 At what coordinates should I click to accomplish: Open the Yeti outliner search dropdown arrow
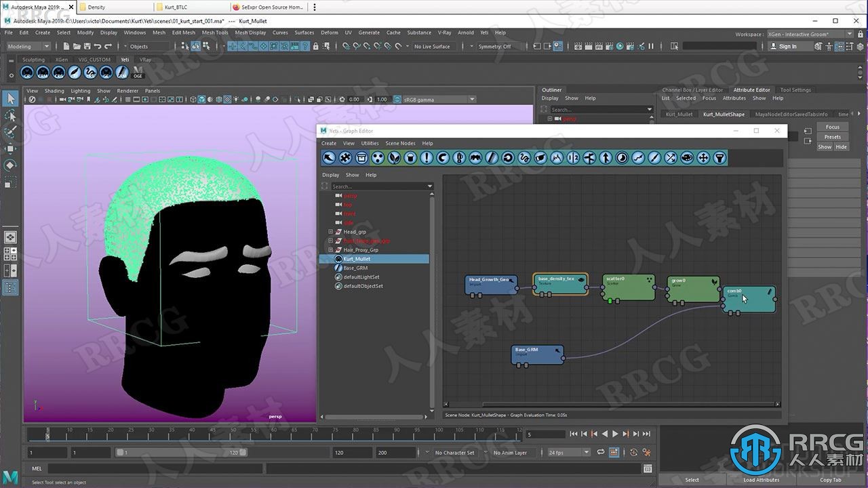click(429, 186)
